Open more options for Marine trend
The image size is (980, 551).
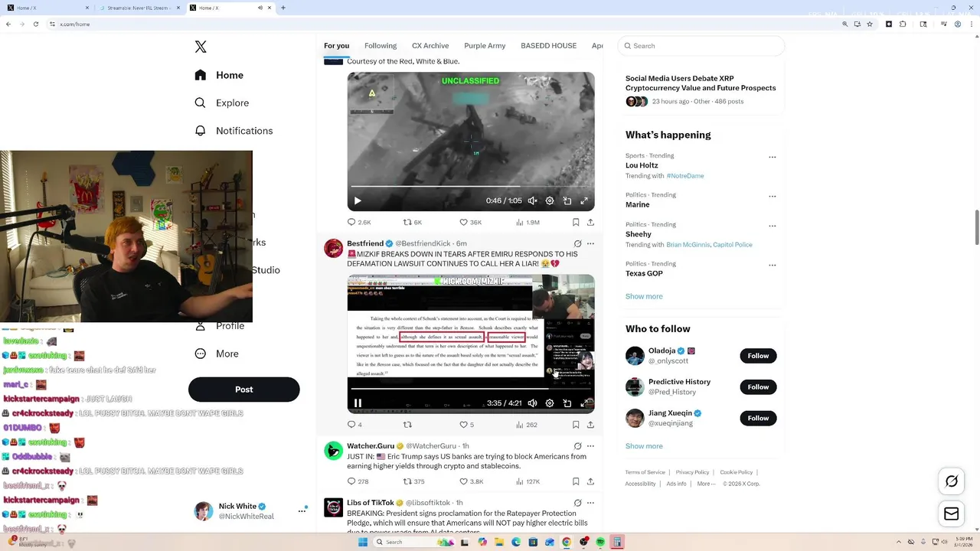click(772, 196)
